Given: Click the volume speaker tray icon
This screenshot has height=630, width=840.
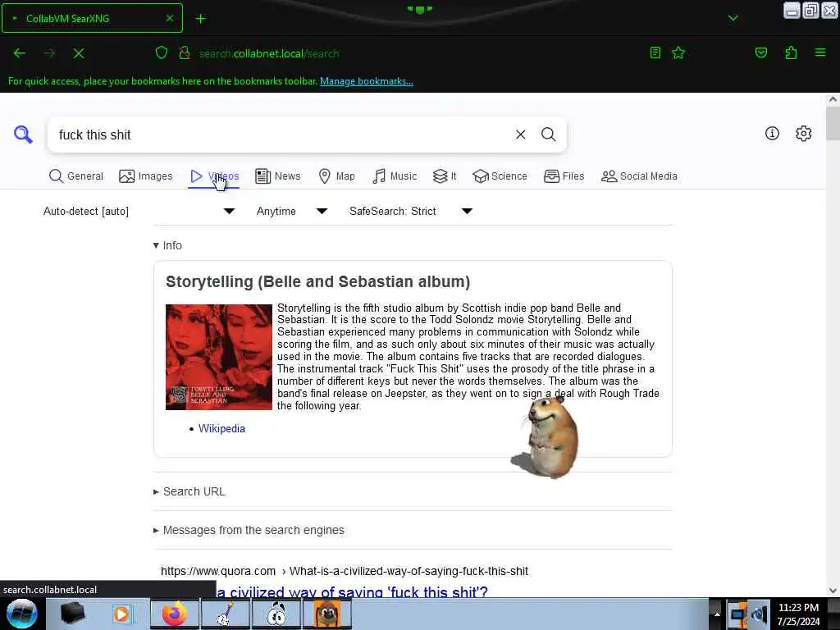Looking at the screenshot, I should [759, 614].
